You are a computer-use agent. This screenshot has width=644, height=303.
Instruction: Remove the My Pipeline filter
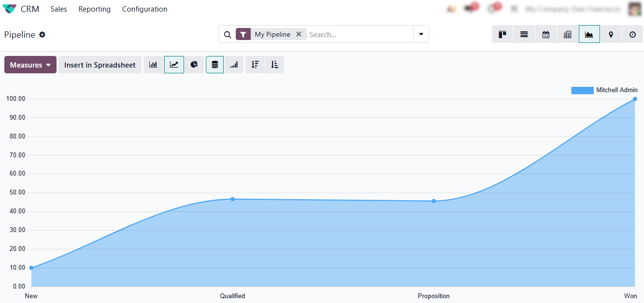299,34
